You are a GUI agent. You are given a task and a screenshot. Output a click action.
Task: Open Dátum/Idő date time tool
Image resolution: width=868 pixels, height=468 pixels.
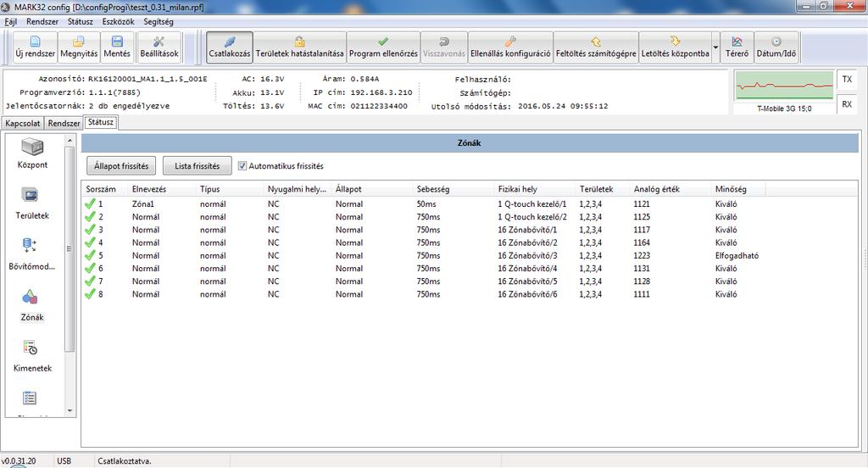point(776,47)
